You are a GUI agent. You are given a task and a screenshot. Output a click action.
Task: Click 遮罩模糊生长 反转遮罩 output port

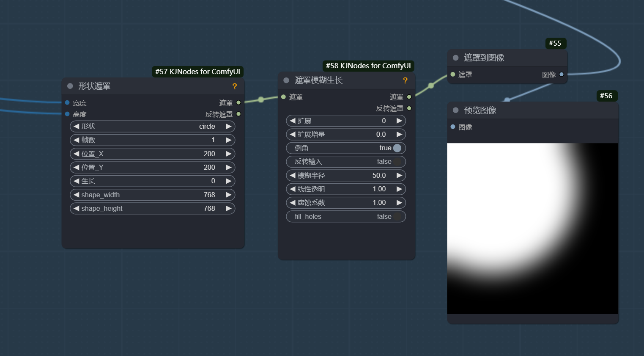point(409,108)
